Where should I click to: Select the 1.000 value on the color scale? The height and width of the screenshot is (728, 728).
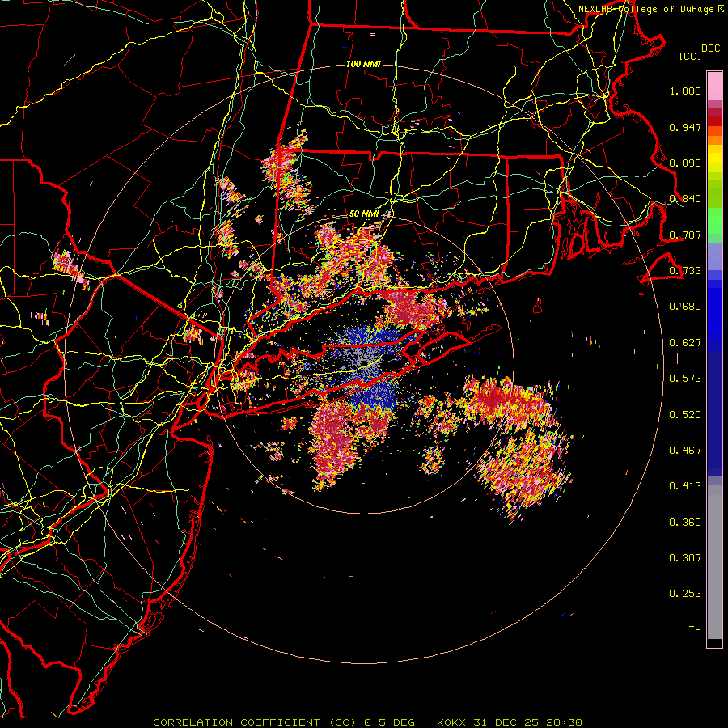click(685, 91)
